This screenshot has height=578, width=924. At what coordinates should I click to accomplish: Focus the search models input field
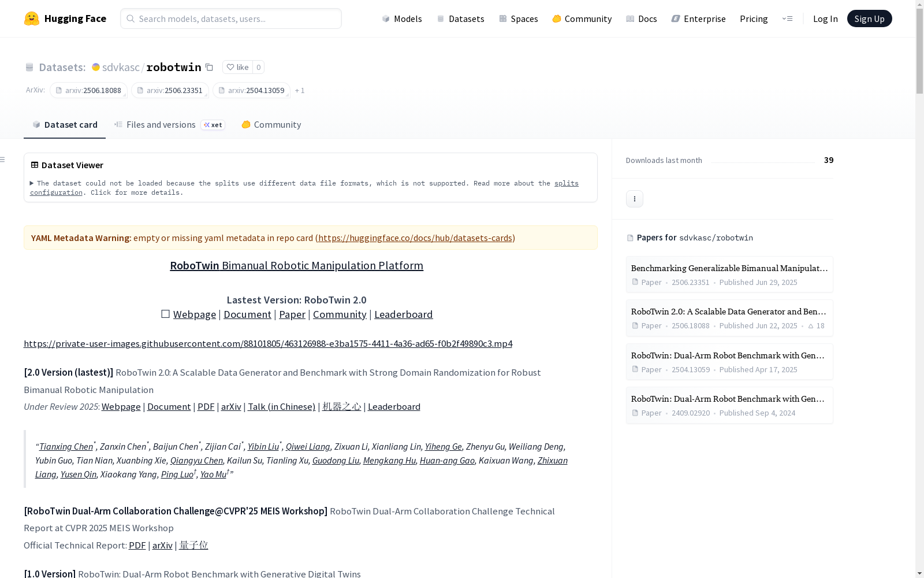231,18
